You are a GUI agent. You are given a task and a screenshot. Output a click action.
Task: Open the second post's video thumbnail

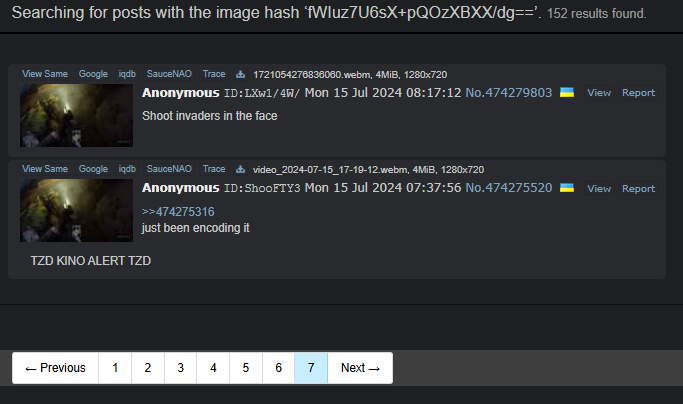tap(76, 210)
